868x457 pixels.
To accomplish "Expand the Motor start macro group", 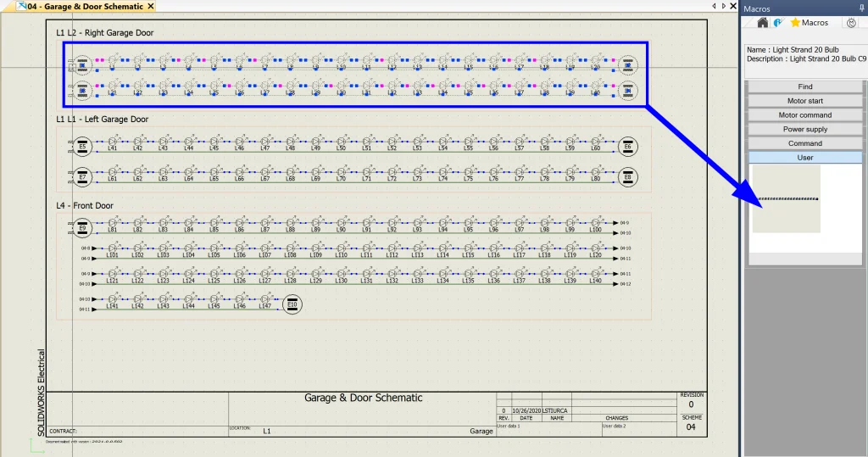I will pos(804,101).
